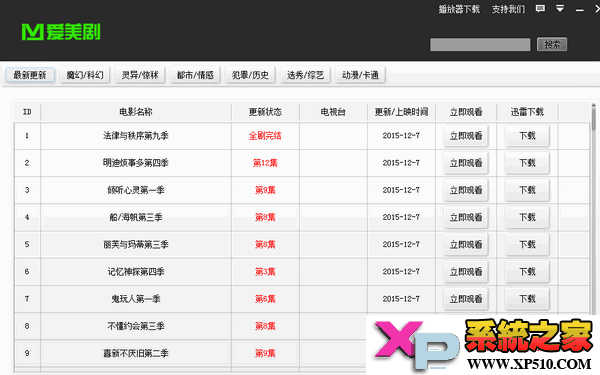Go to the 选秀/综艺 tab
Viewport: 600px width, 375px height.
305,75
